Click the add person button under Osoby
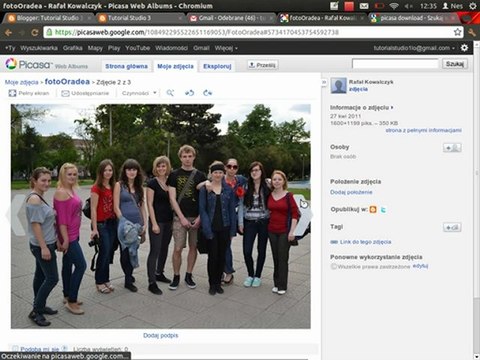Screen dimensions: 480x360 (452, 148)
